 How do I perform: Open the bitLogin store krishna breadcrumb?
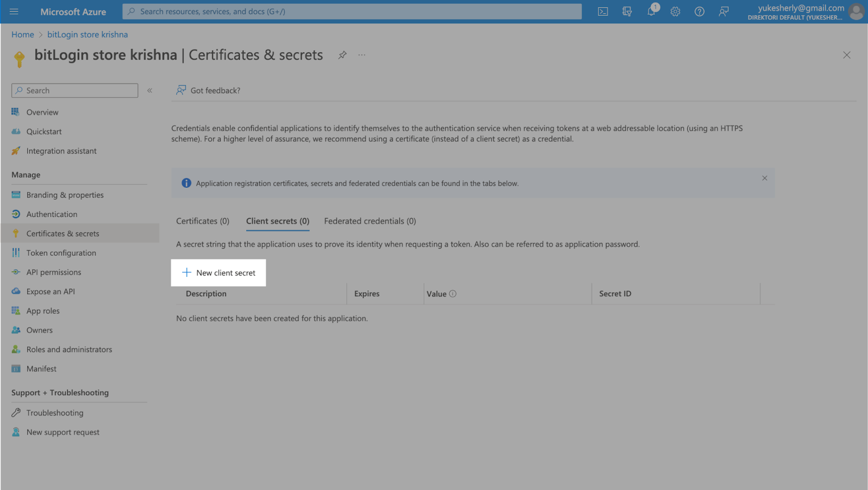point(87,34)
